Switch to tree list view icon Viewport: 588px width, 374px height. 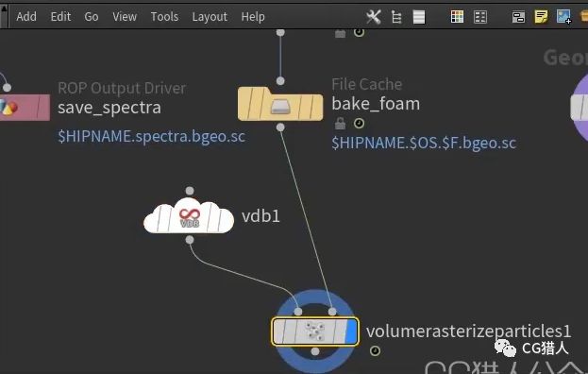tap(396, 17)
